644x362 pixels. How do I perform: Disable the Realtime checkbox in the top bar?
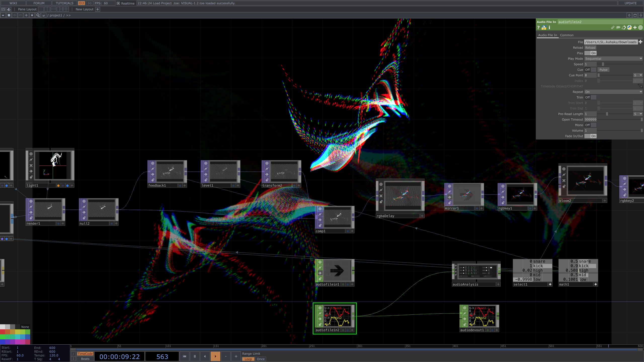118,3
